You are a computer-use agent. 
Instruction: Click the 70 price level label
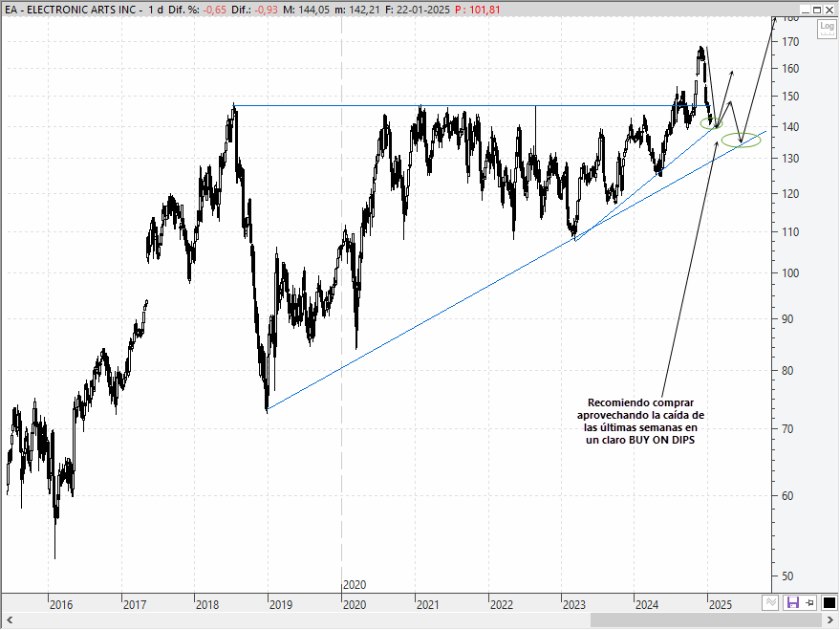point(787,429)
